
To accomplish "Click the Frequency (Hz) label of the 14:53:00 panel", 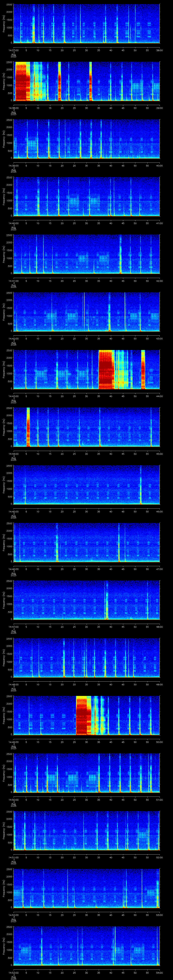I will [4, 946].
